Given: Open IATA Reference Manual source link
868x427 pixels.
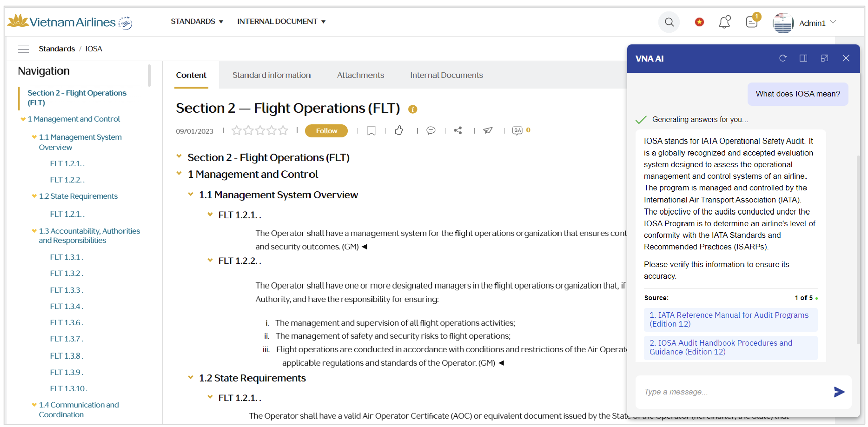Looking at the screenshot, I should point(729,319).
